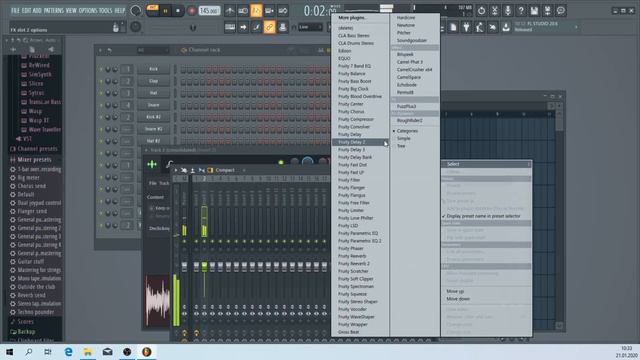Select Fruity Parametric EQ 2 plugin
Image resolution: width=640 pixels, height=360 pixels.
360,241
